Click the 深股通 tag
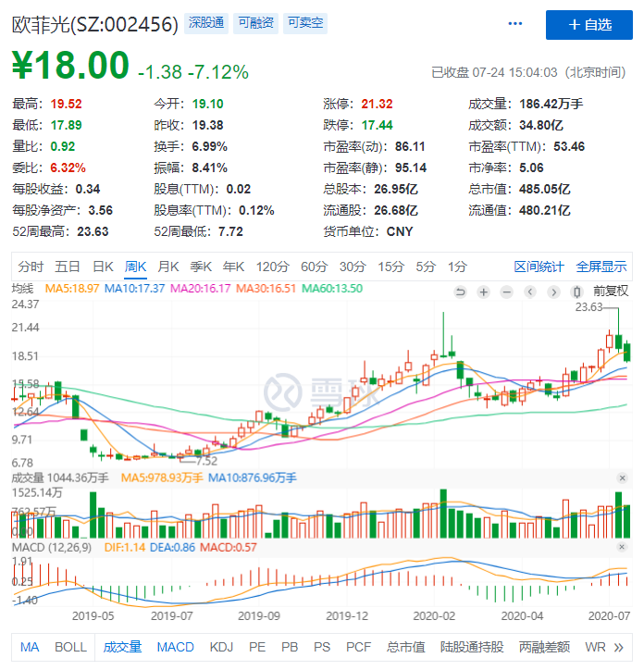The width and height of the screenshot is (644, 670). (x=206, y=22)
